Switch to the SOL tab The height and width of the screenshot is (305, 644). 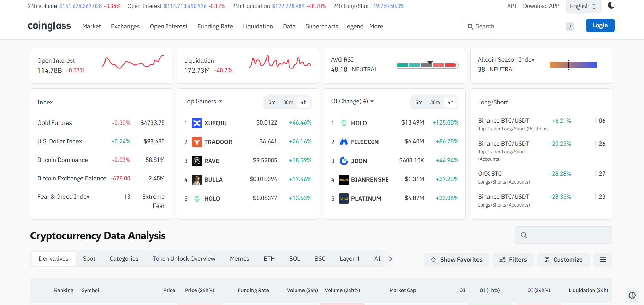coord(295,259)
